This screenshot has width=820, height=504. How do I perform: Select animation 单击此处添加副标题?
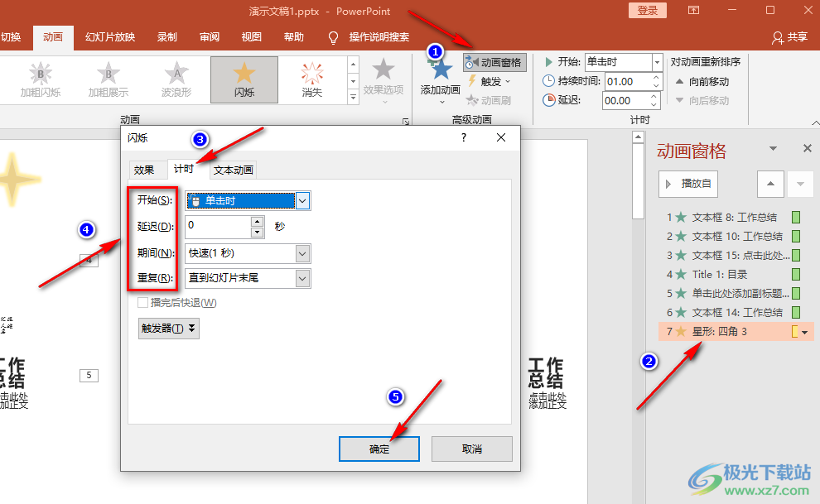coord(734,294)
